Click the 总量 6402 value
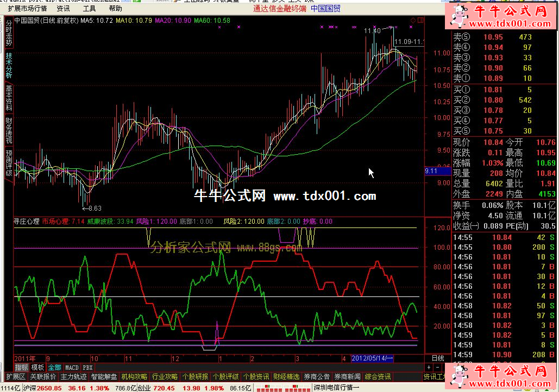The image size is (559, 392). (494, 184)
